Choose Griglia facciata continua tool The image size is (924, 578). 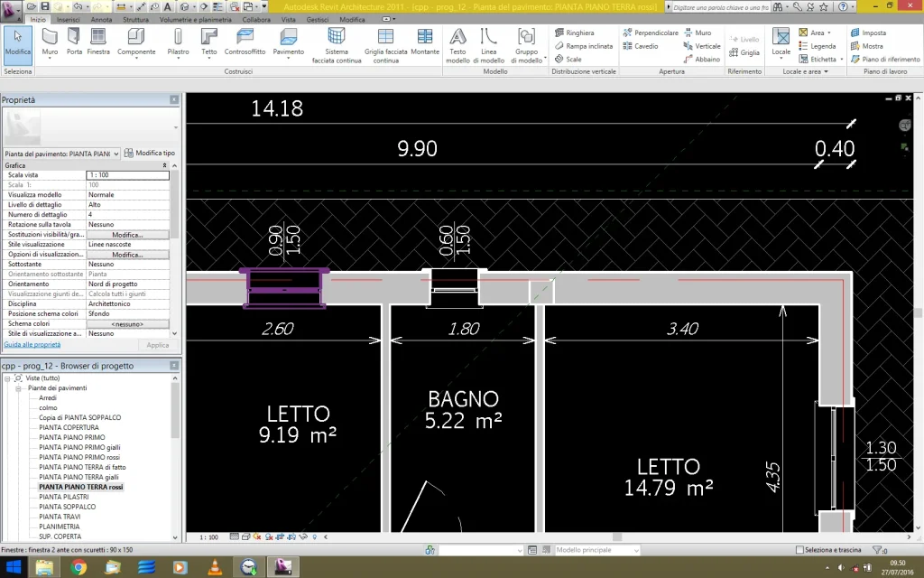385,45
